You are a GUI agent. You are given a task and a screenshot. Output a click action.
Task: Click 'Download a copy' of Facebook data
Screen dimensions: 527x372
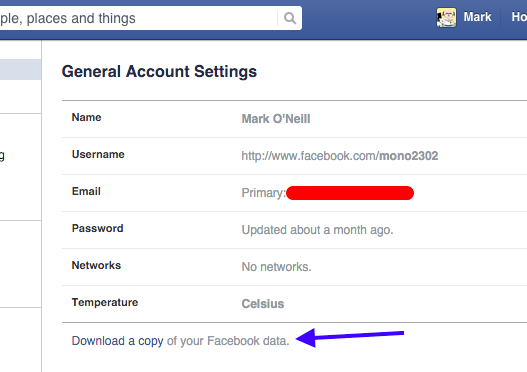(x=117, y=341)
